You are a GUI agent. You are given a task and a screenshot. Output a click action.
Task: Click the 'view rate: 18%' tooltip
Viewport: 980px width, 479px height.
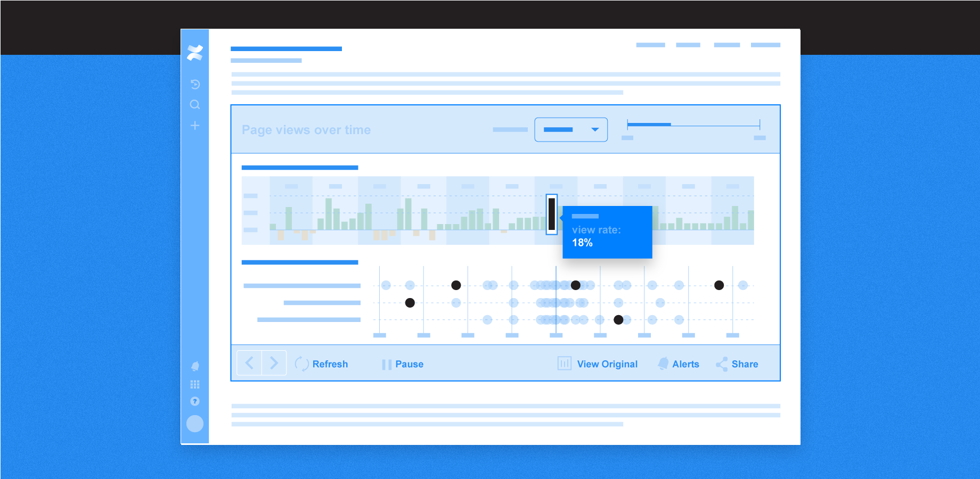tap(607, 232)
